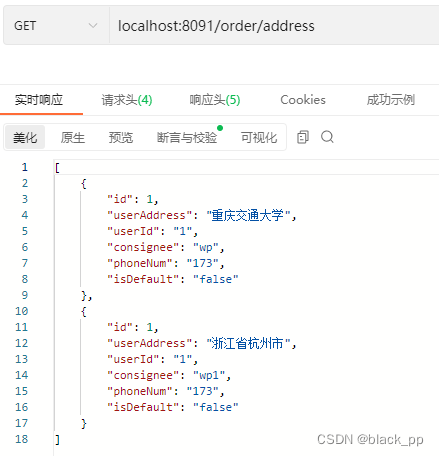
Task: Click the value "浙江省杭州市" in the response
Action: [248, 343]
